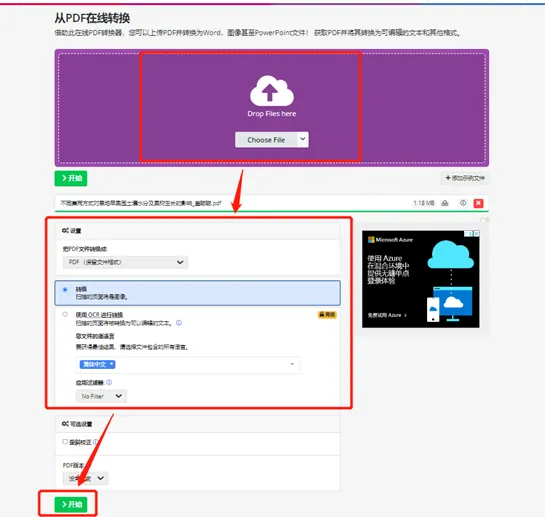This screenshot has height=517, width=545.
Task: Remove the uploaded PDF with red X
Action: [479, 203]
